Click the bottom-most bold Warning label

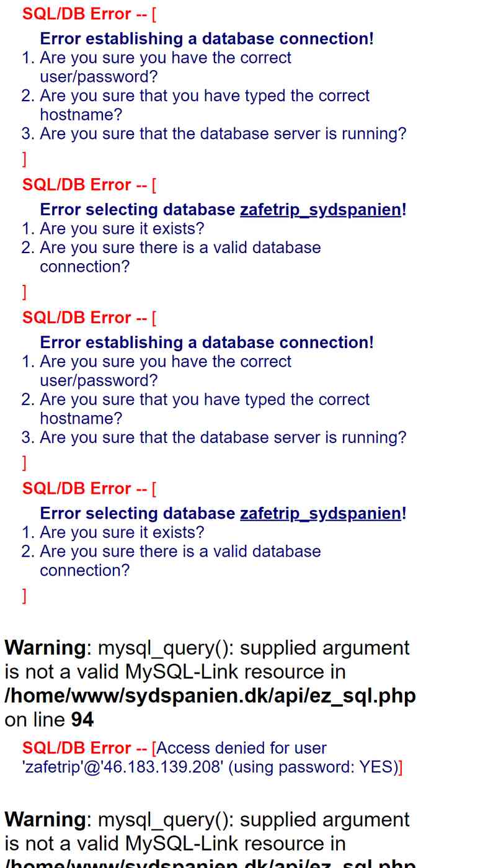[46, 820]
